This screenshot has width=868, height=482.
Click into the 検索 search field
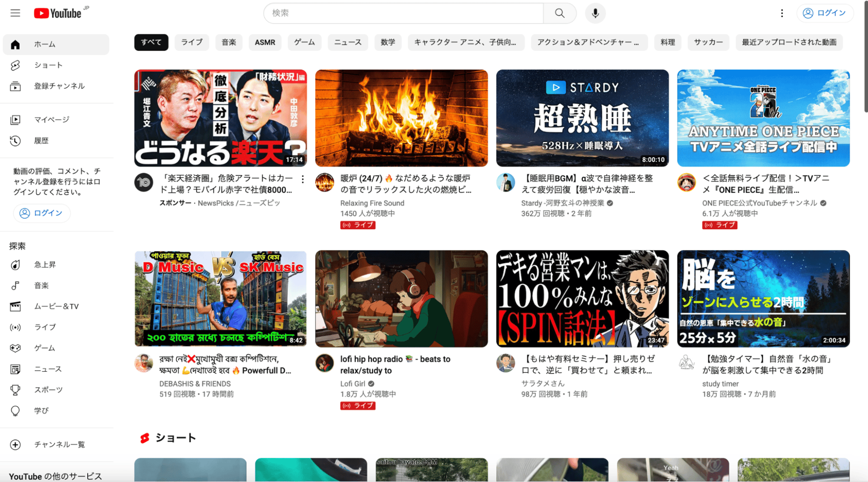(x=402, y=13)
